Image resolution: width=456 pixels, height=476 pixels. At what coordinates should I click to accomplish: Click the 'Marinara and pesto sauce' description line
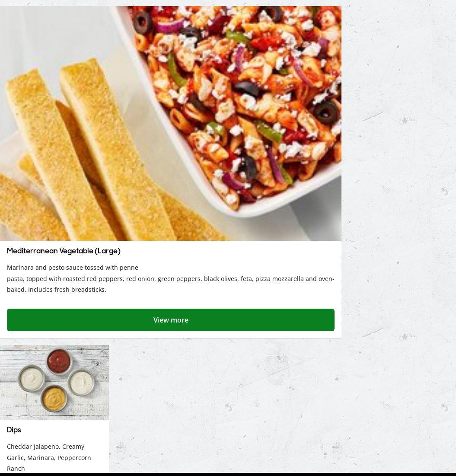click(73, 268)
